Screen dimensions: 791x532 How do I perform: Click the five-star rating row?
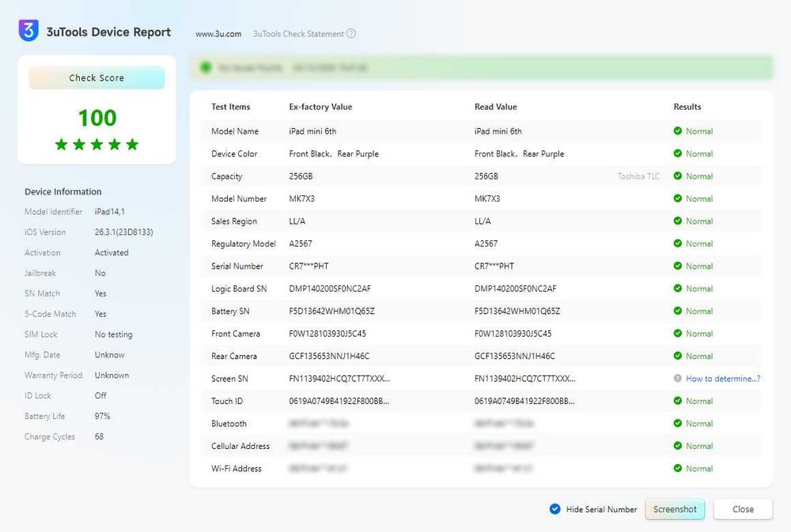coord(97,145)
